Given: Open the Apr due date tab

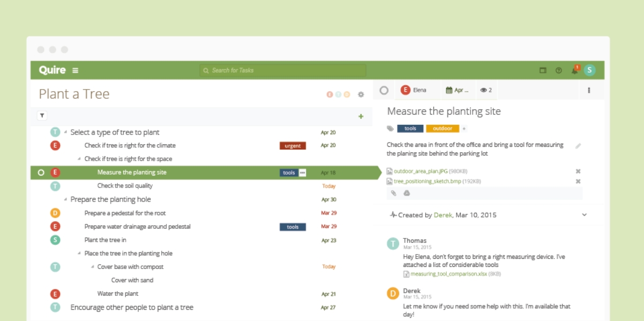Looking at the screenshot, I should (x=458, y=91).
